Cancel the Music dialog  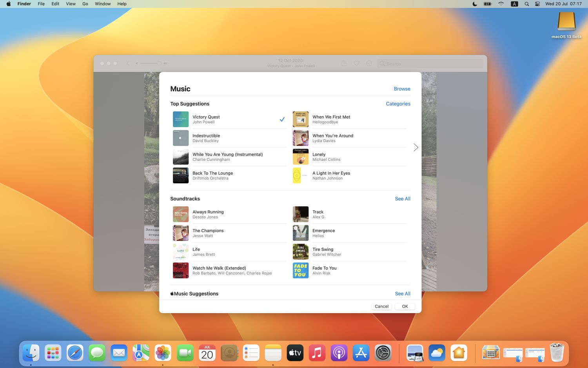click(x=381, y=306)
